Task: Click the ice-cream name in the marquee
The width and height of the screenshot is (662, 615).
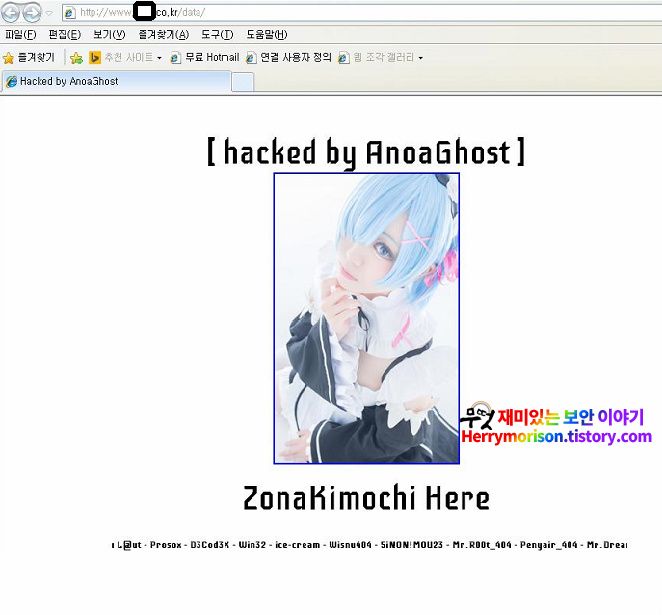Action: [x=297, y=545]
